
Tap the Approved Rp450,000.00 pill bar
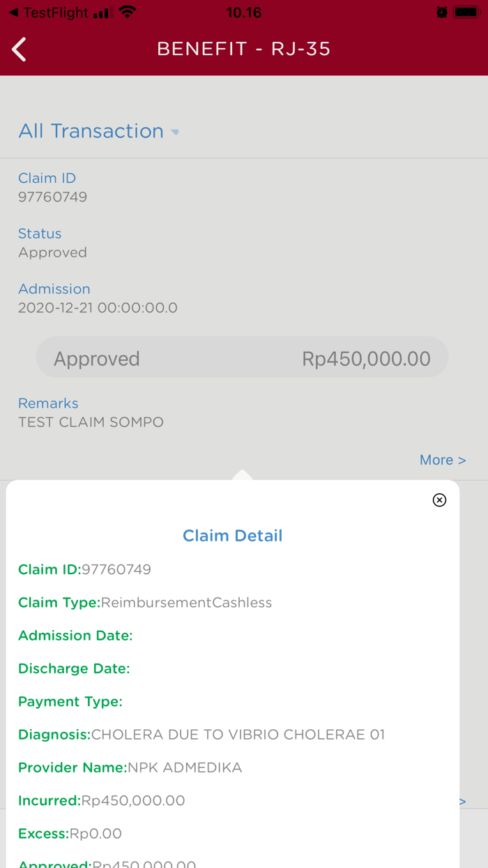coord(242,357)
